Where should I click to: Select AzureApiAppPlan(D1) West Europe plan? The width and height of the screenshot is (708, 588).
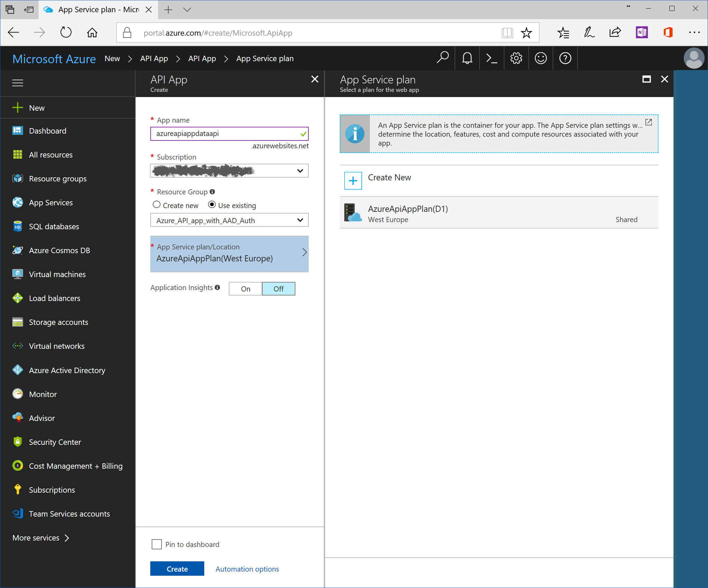(x=499, y=213)
